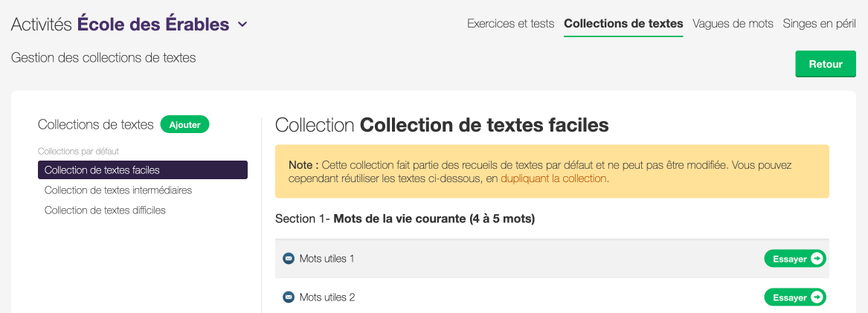
Task: Click the envelope icon beside Mots utiles 1
Action: coord(289,259)
